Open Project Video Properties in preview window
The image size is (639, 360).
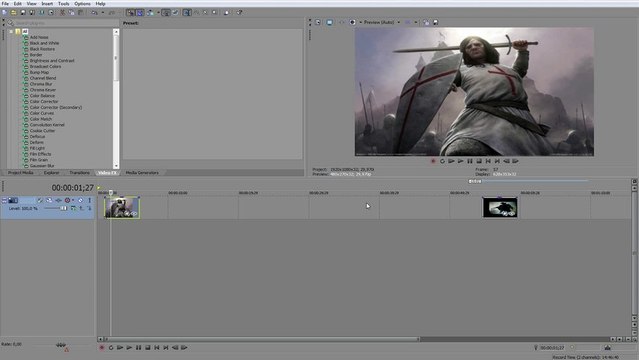(x=318, y=22)
